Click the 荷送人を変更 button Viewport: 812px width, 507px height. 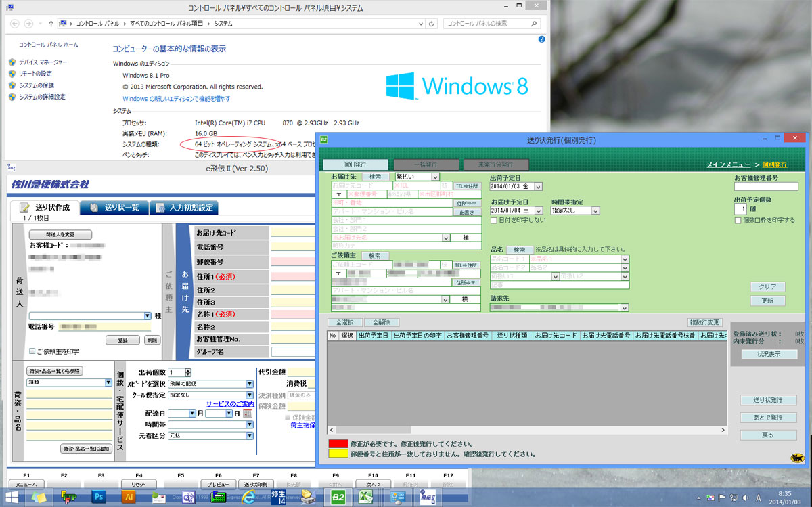[x=60, y=234]
